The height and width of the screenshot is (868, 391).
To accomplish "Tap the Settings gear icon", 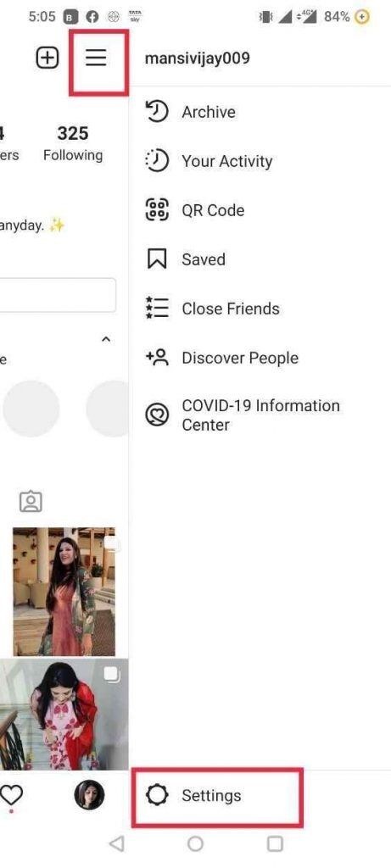I will [155, 795].
